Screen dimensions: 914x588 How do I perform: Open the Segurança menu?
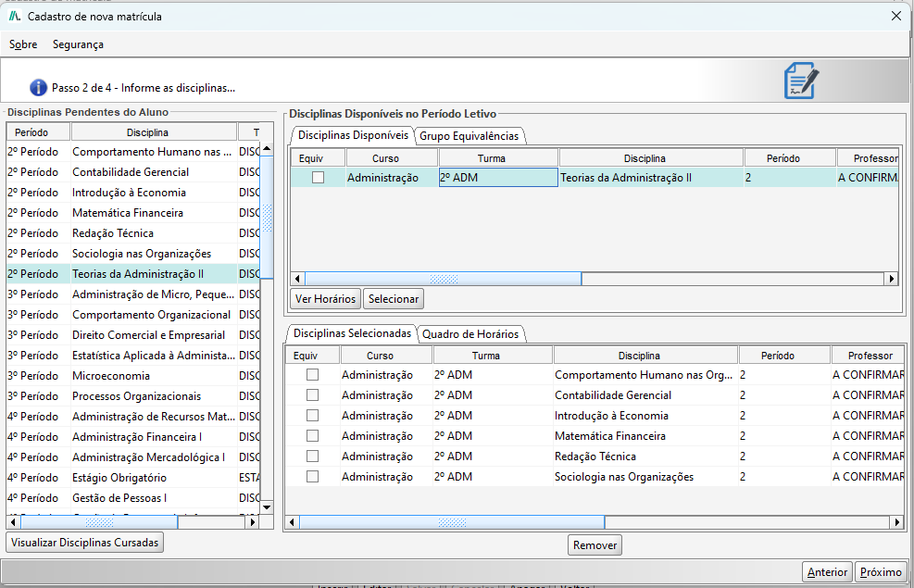[78, 44]
